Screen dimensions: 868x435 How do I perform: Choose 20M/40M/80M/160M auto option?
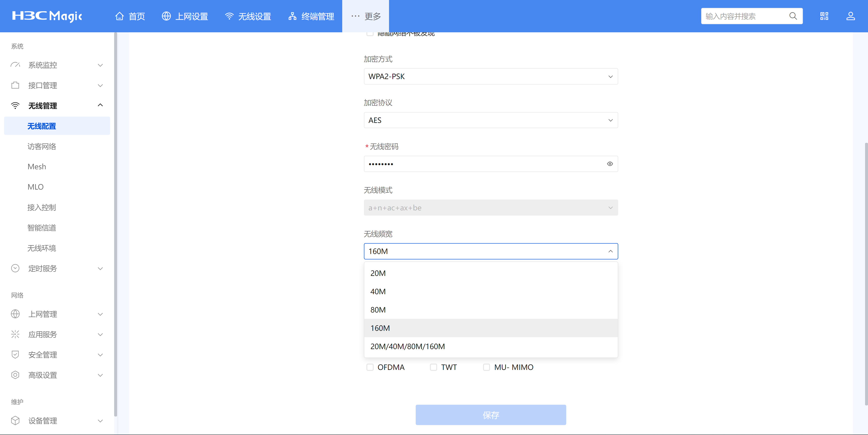(x=491, y=346)
